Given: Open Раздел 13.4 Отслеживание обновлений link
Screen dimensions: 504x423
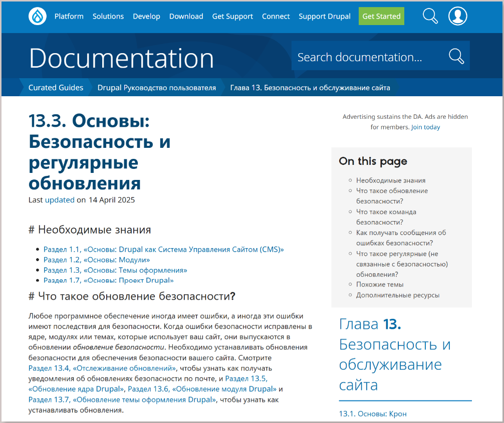Looking at the screenshot, I should [102, 368].
